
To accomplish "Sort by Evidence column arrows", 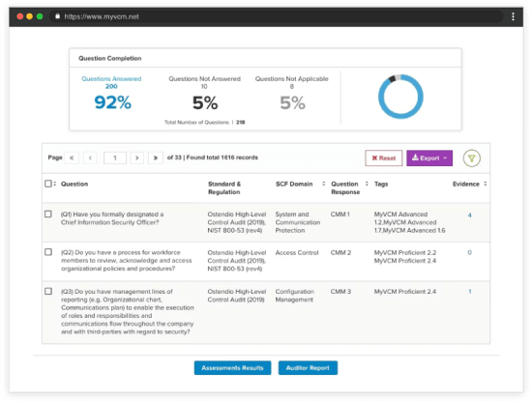I will (x=486, y=184).
